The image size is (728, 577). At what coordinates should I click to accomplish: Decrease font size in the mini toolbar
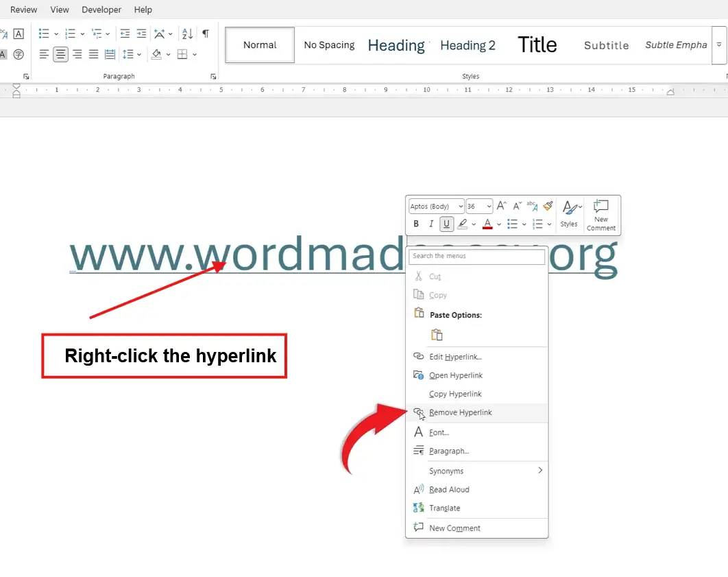(x=518, y=206)
